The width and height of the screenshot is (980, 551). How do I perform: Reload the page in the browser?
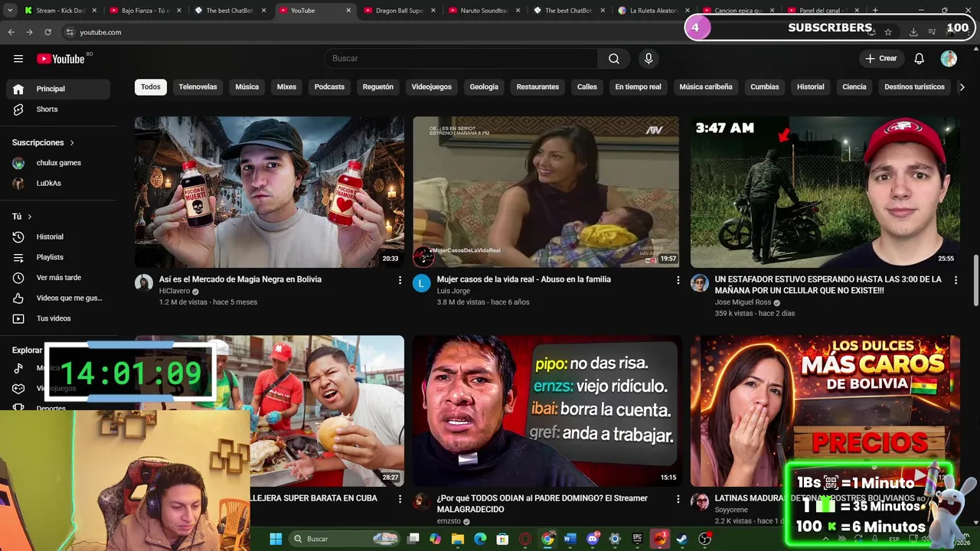pos(47,32)
